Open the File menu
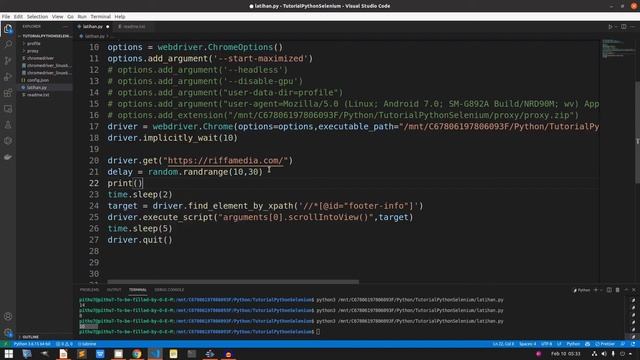The image size is (640, 360). coord(6,17)
